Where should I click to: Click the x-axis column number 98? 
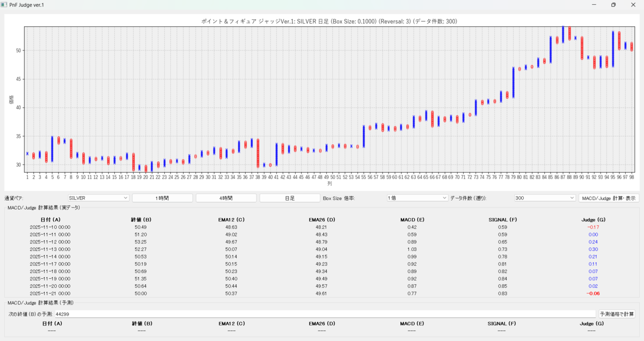(632, 176)
